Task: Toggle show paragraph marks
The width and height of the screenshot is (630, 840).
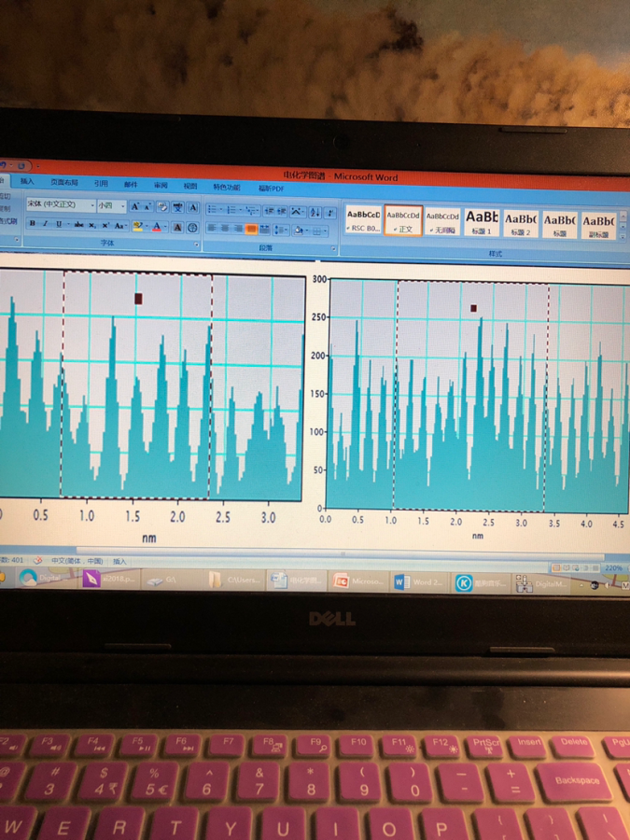Action: pyautogui.click(x=330, y=213)
